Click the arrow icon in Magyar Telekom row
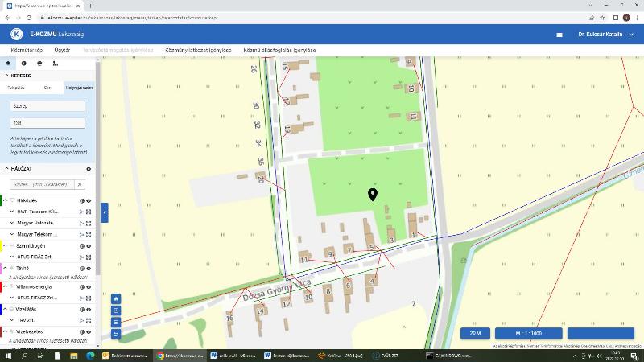This screenshot has height=362, width=644. pos(81,235)
